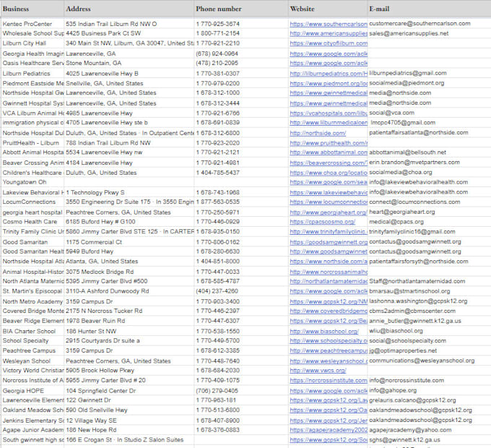This screenshot has height=448, width=491.
Task: Follow the georgiaheart.org website link
Action: tap(328, 212)
